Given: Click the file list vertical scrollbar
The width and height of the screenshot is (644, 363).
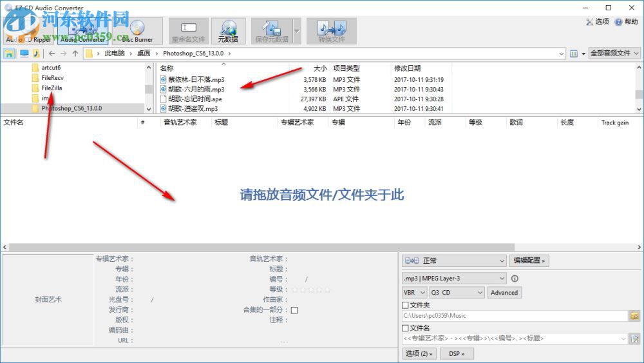Looking at the screenshot, I should click(x=639, y=94).
